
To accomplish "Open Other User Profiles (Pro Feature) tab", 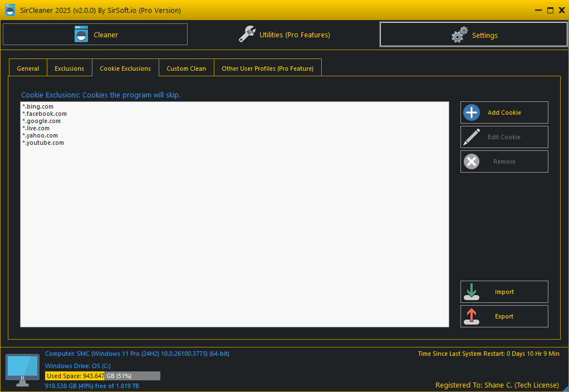I will (x=267, y=68).
